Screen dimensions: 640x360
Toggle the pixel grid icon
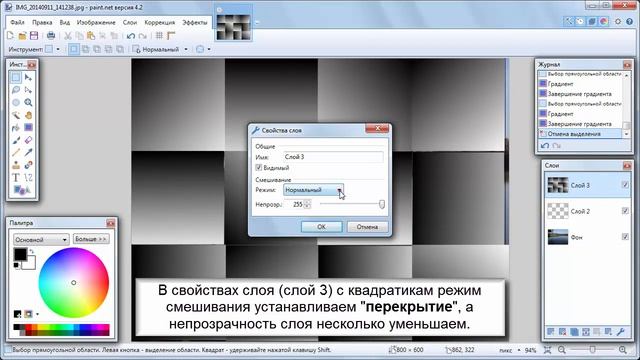[159, 36]
